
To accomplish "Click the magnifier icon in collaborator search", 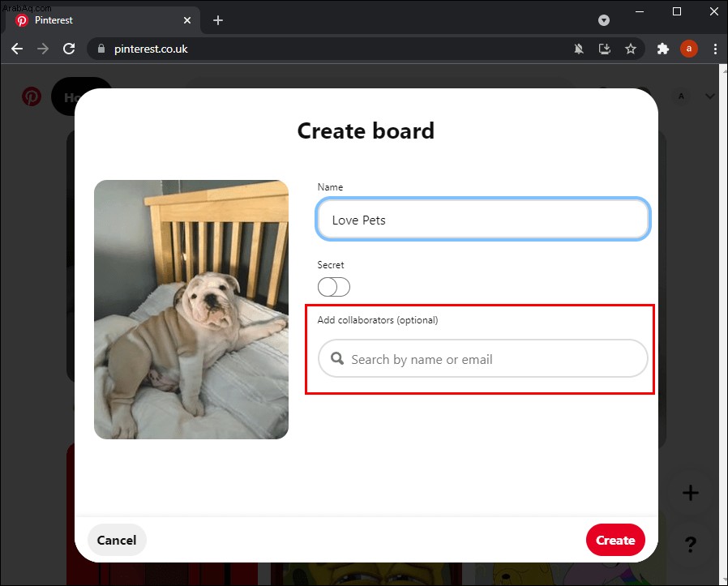I will 337,358.
